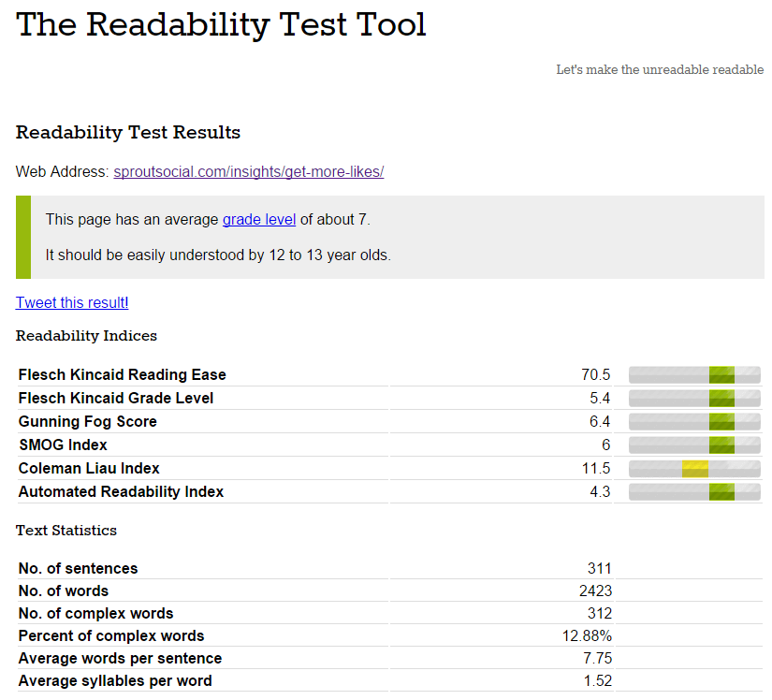Click the Text Statistics heading
The image size is (772, 700).
pyautogui.click(x=66, y=531)
